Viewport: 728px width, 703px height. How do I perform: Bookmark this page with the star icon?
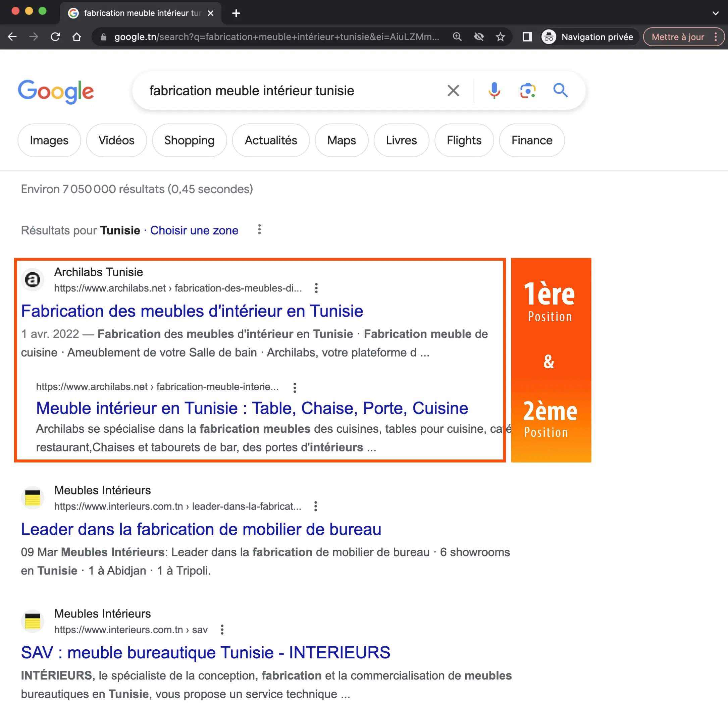pyautogui.click(x=500, y=37)
